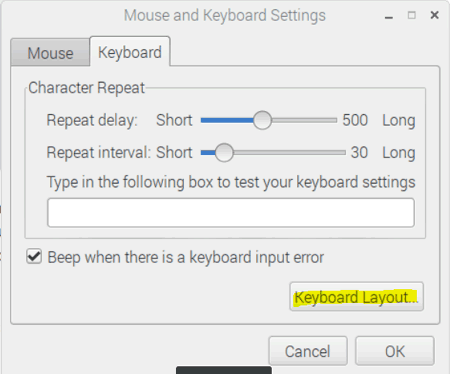Maximize the settings window

(412, 15)
